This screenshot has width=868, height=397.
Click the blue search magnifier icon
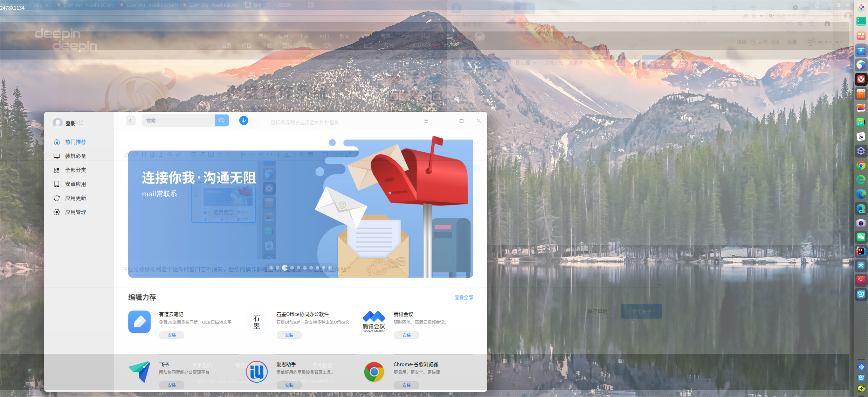pyautogui.click(x=222, y=120)
